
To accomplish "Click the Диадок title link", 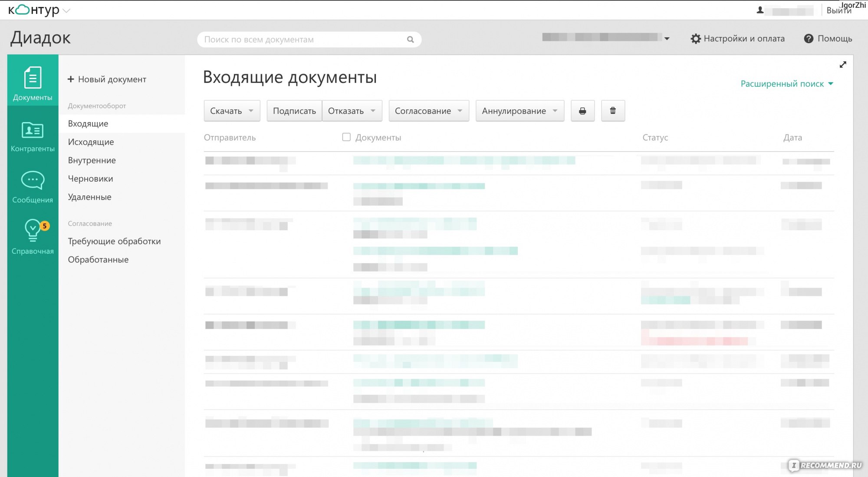I will click(40, 38).
